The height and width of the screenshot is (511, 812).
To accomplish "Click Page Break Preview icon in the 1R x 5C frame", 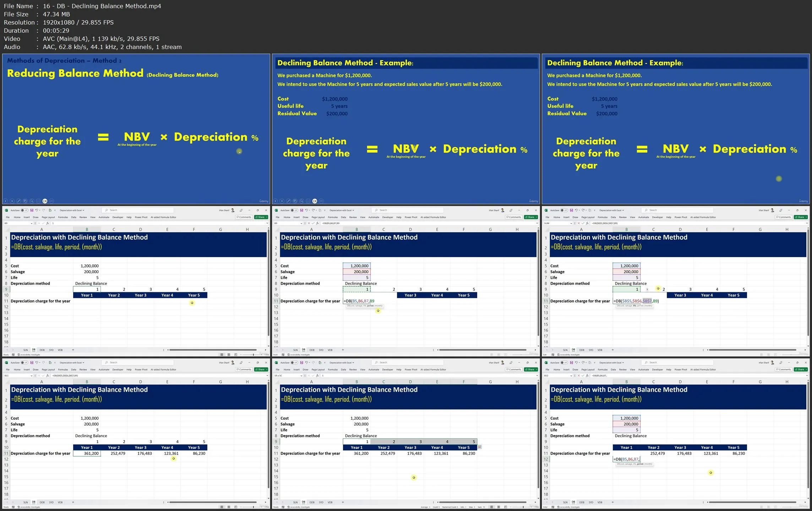I will pos(506,507).
